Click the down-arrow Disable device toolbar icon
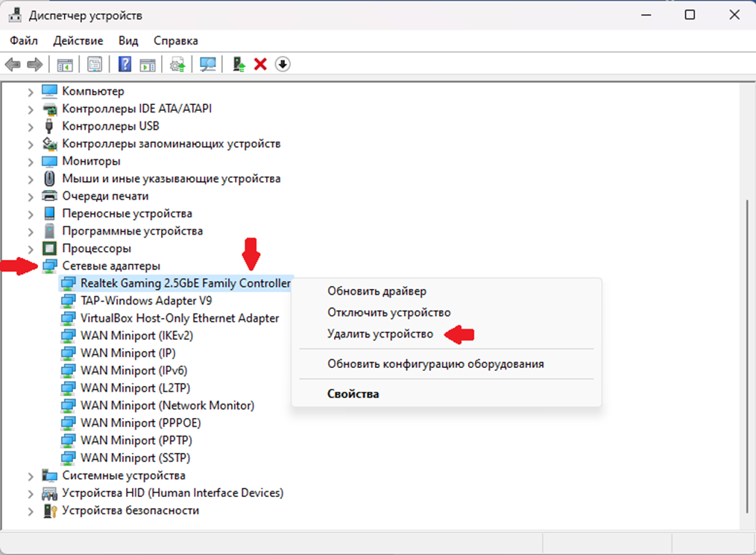The height and width of the screenshot is (555, 756). point(283,64)
